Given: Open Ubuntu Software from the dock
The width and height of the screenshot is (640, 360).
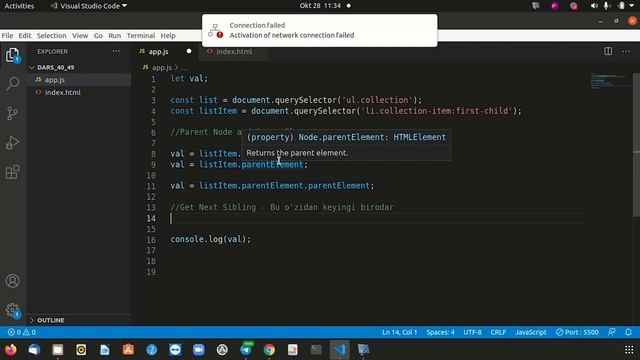Looking at the screenshot, I should click(128, 350).
